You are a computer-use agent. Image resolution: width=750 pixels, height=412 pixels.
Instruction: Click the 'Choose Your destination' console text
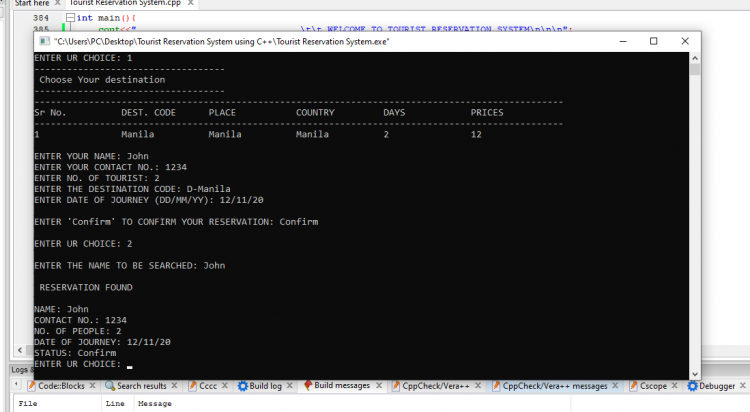pos(102,80)
